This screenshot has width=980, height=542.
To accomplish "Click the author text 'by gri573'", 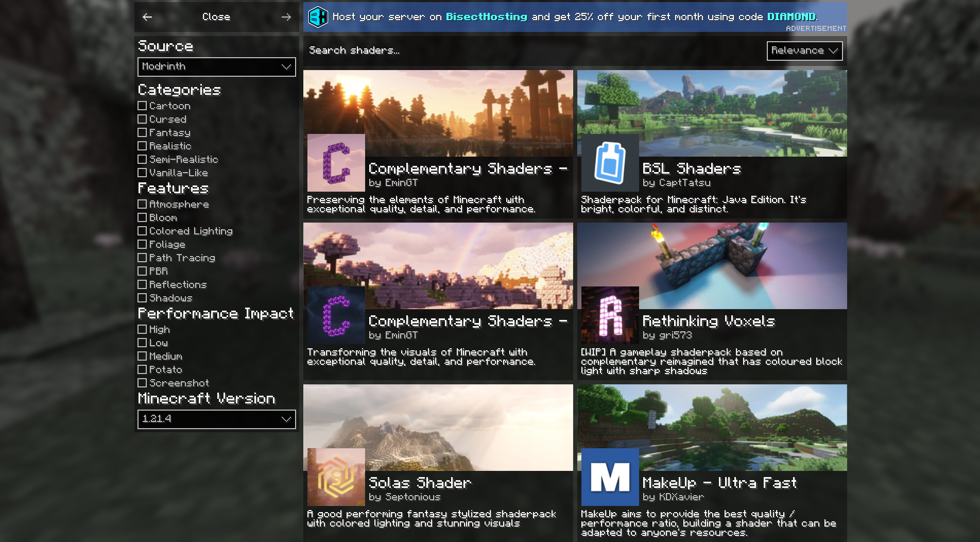I will [667, 335].
